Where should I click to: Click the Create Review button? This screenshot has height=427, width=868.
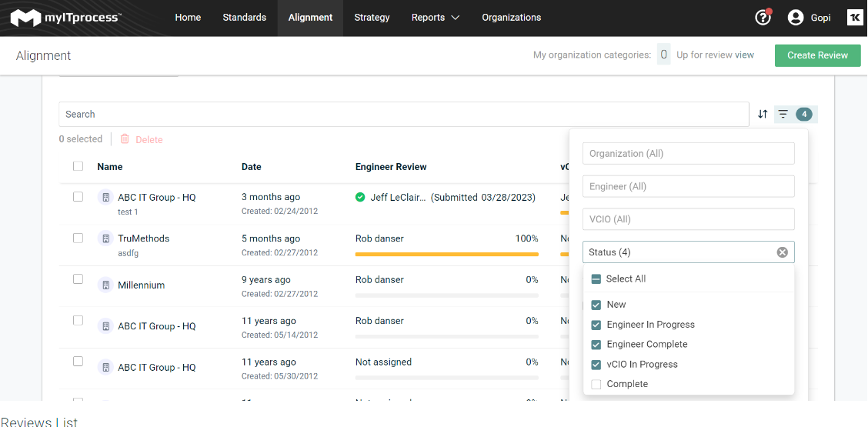tap(817, 55)
